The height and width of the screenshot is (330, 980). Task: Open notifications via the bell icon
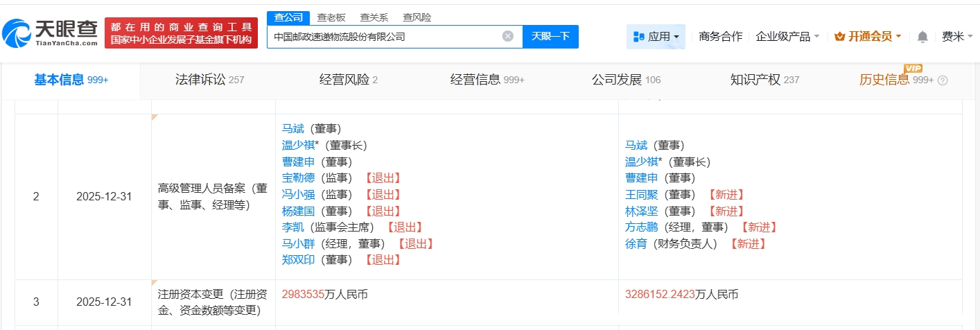tap(922, 37)
